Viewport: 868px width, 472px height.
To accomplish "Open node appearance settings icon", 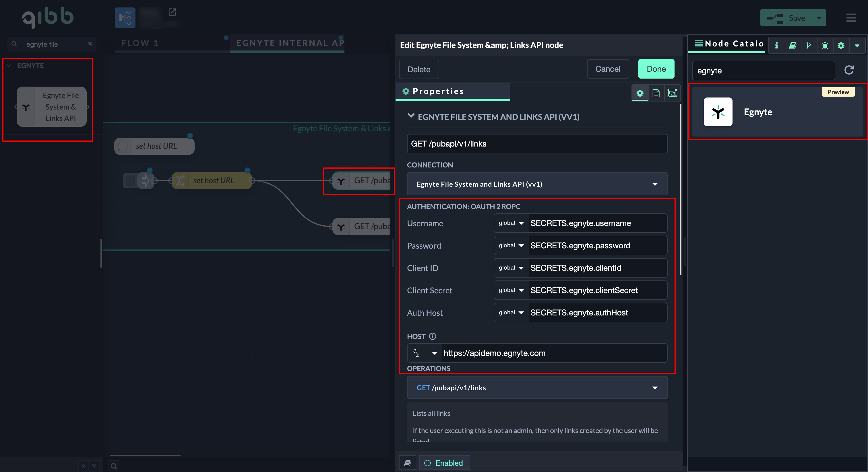I will (x=672, y=93).
